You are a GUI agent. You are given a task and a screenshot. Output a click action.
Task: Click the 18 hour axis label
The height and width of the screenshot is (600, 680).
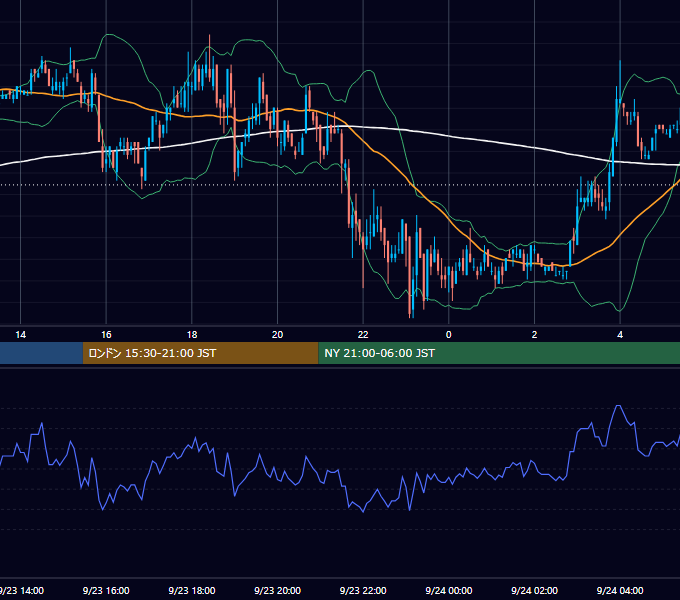point(192,335)
